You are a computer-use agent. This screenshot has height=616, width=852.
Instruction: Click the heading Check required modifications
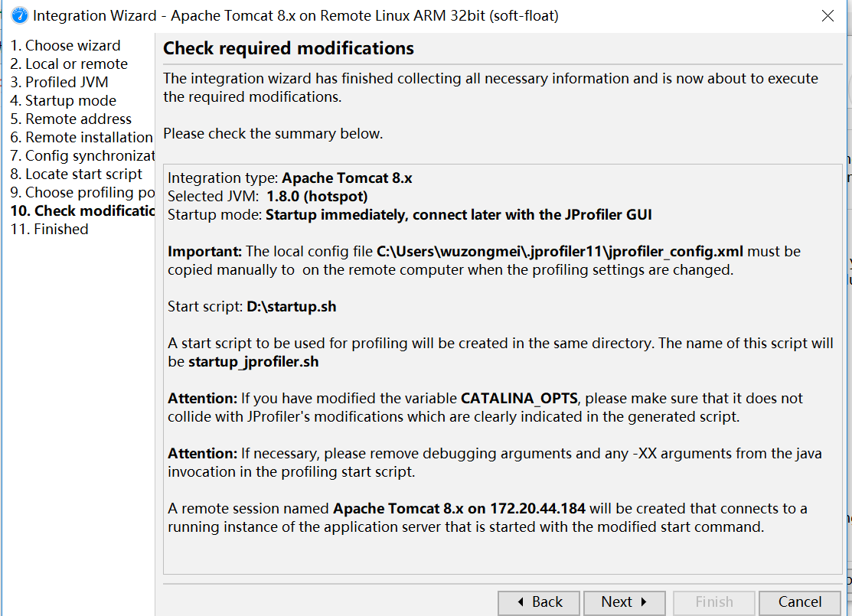[289, 49]
